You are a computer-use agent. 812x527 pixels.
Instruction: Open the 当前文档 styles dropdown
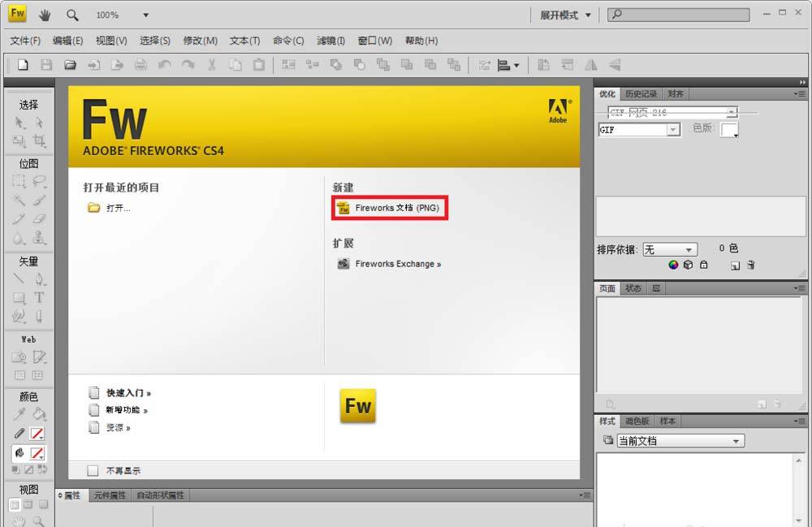pyautogui.click(x=680, y=441)
